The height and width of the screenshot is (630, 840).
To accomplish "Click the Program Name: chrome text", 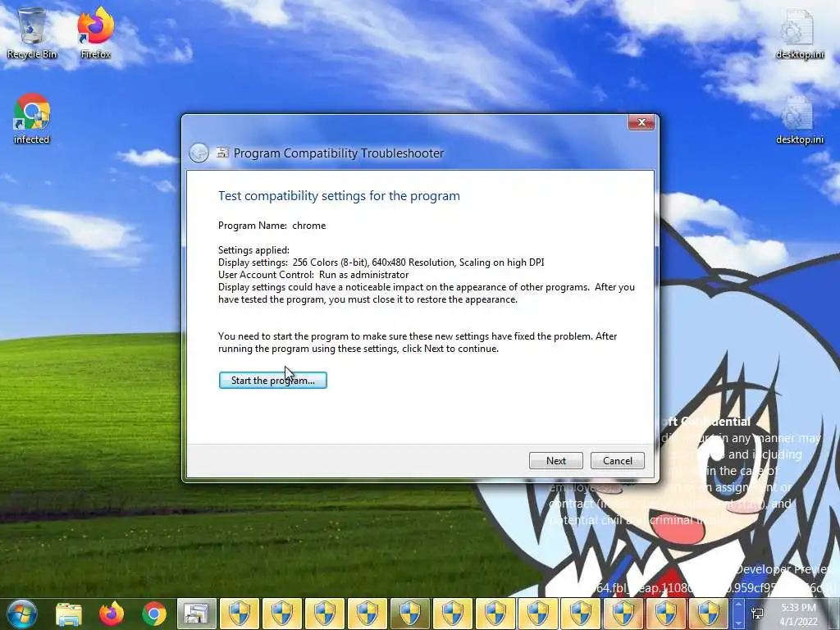I will pyautogui.click(x=272, y=226).
